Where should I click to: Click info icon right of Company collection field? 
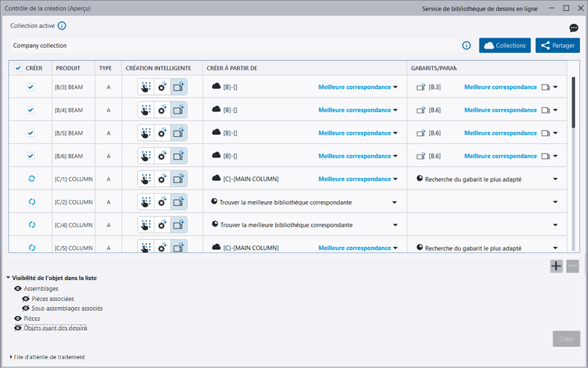pos(466,46)
